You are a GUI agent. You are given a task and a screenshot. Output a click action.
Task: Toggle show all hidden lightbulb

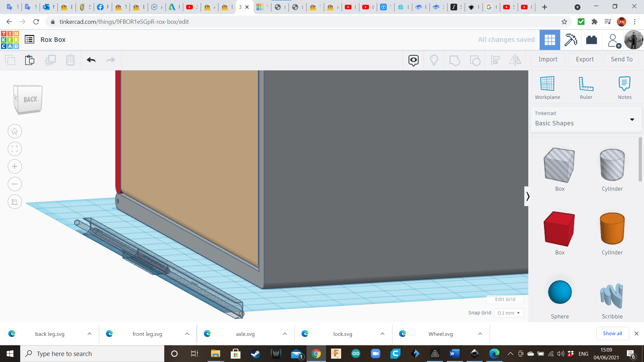tap(434, 60)
